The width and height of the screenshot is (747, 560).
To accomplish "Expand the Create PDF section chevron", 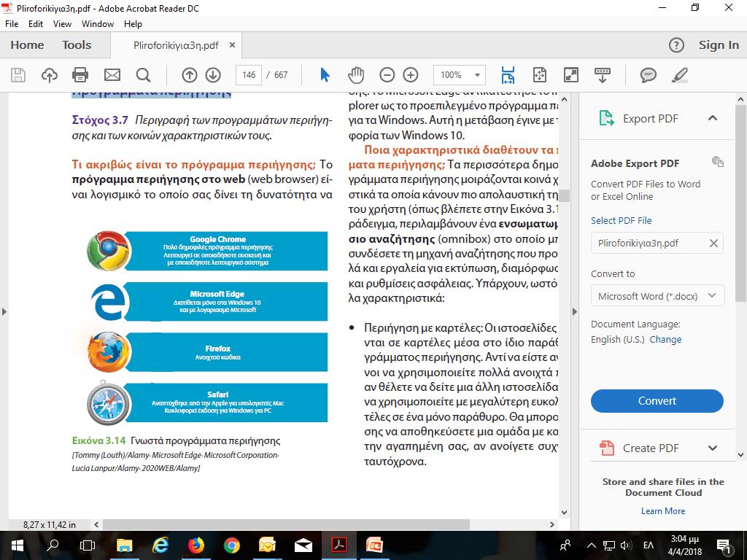I will [x=713, y=448].
